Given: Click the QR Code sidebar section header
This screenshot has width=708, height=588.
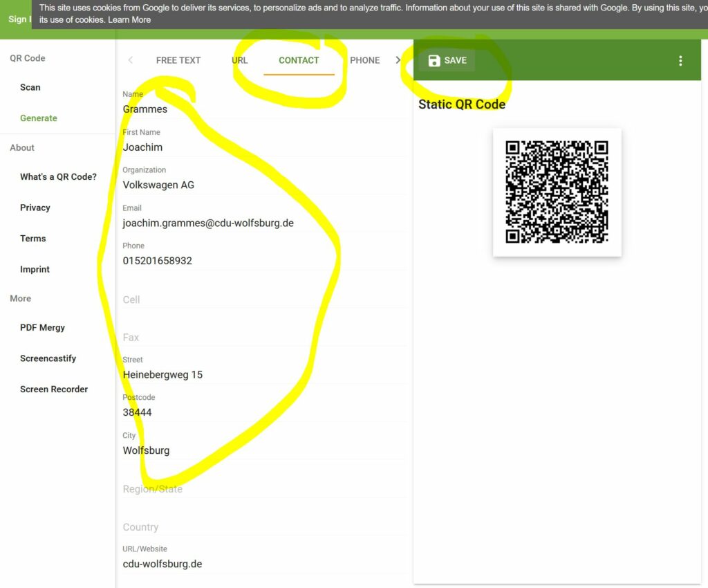Looking at the screenshot, I should coord(28,58).
